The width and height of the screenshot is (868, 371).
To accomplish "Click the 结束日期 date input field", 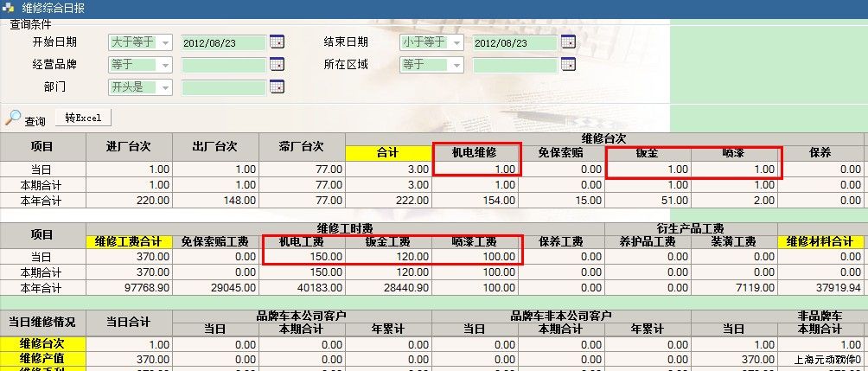I will [x=514, y=42].
